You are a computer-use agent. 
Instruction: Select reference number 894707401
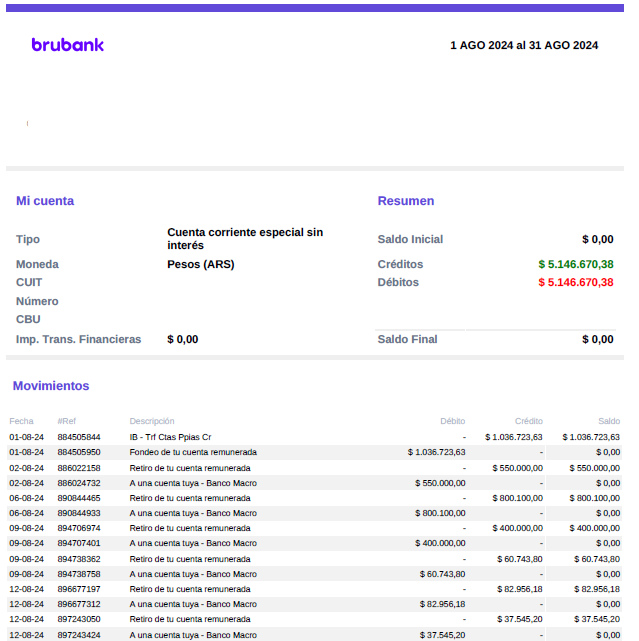pos(79,543)
